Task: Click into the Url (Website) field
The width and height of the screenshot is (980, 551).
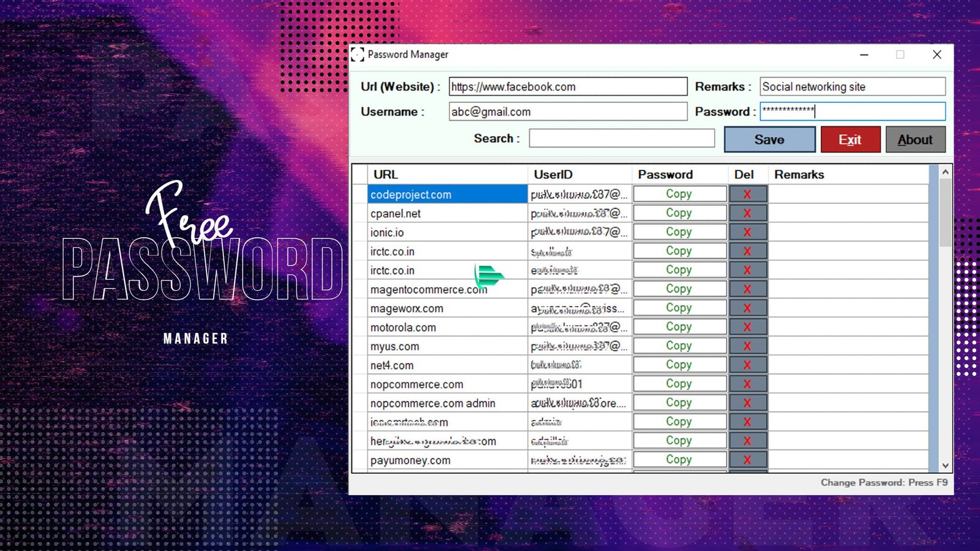Action: [x=567, y=87]
